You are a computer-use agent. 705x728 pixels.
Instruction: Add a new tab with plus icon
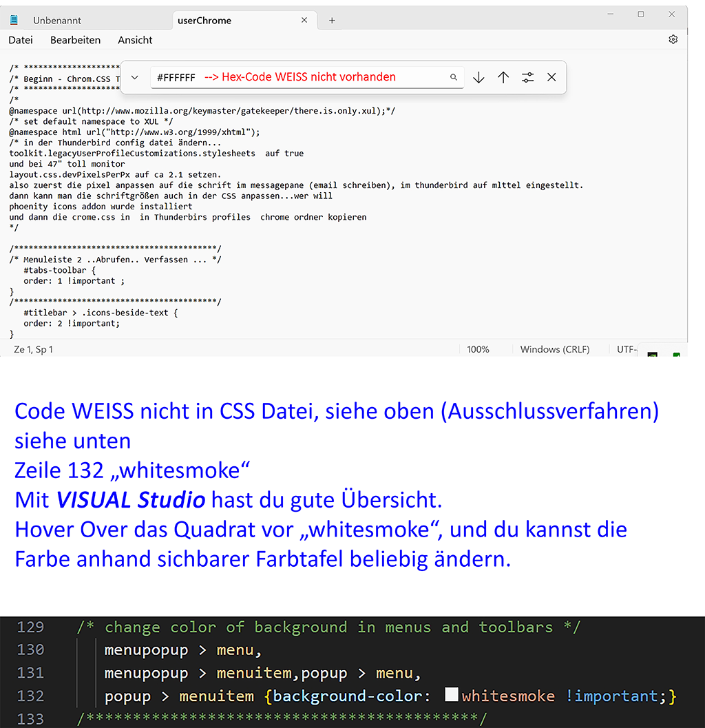coord(332,21)
